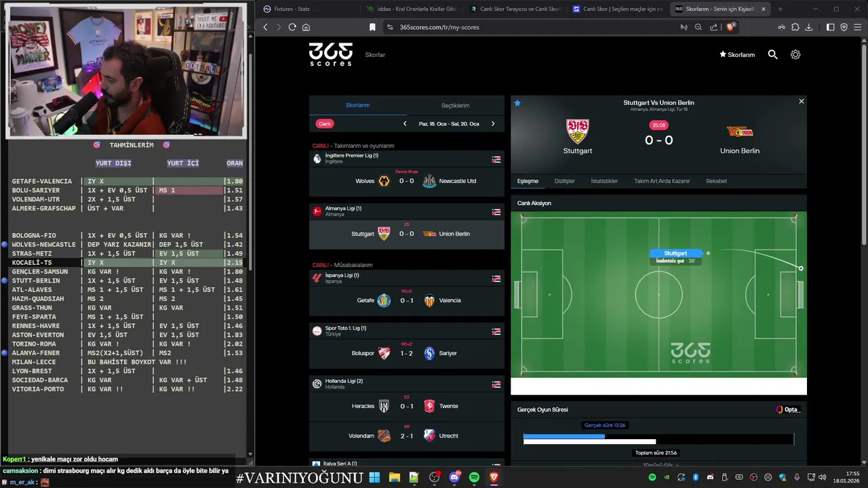Image resolution: width=868 pixels, height=488 pixels.
Task: Click the İngiltere Premier Lig (1) league title
Action: point(352,156)
